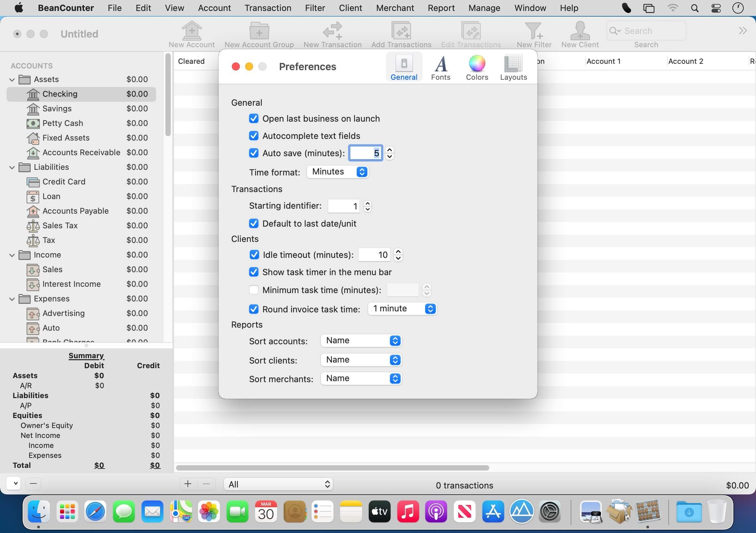Viewport: 756px width, 533px height.
Task: Click the New Filter funnel icon
Action: [x=533, y=31]
